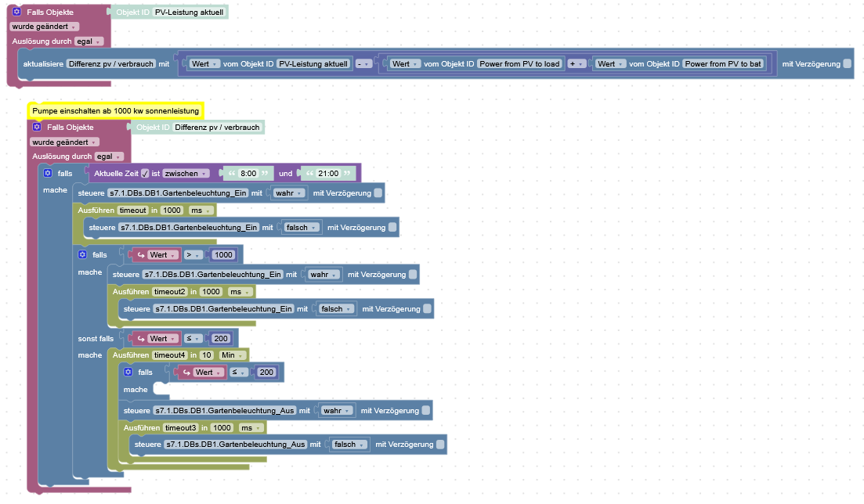Edit the 21:00 end time field

pos(328,174)
